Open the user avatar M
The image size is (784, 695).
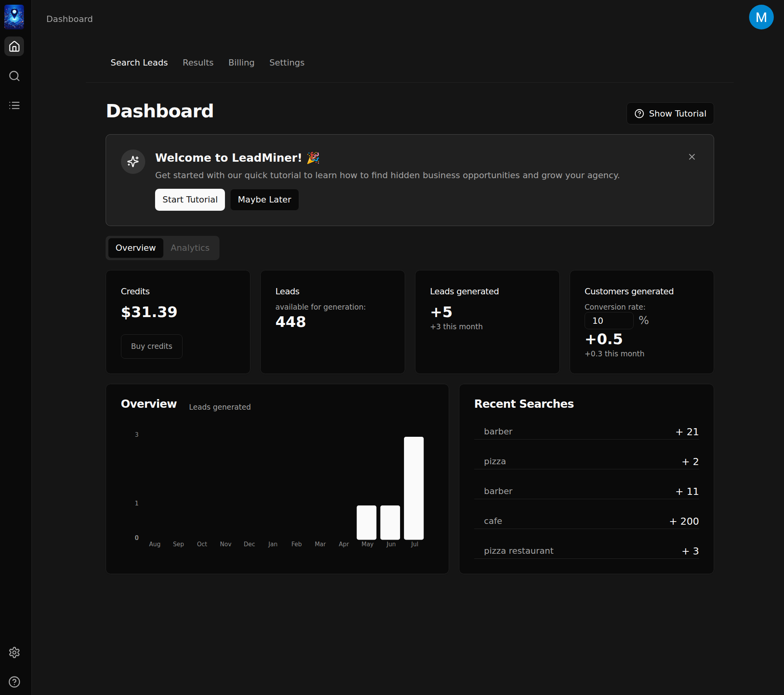[x=761, y=17]
